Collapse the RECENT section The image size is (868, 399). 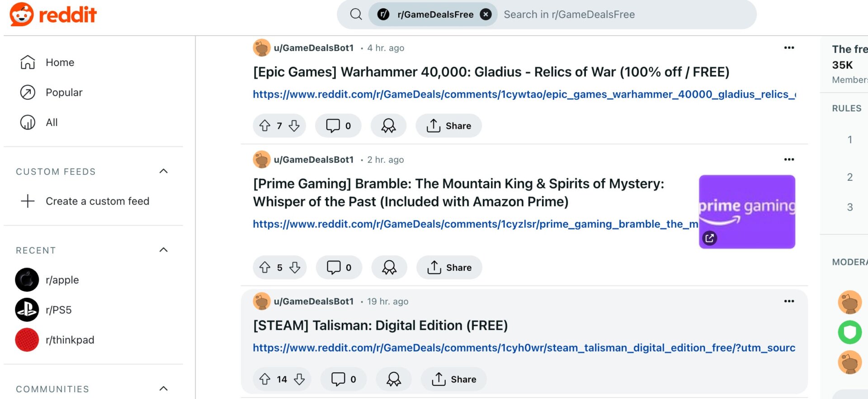pyautogui.click(x=163, y=249)
